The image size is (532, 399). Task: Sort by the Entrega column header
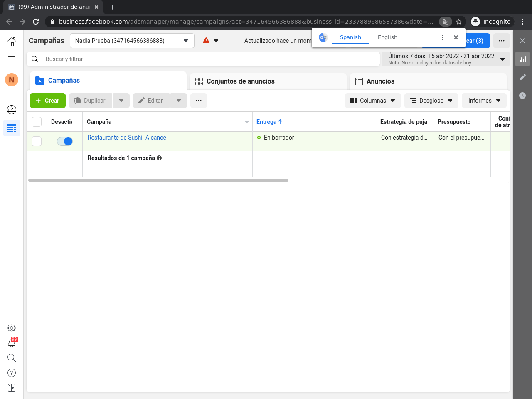269,122
